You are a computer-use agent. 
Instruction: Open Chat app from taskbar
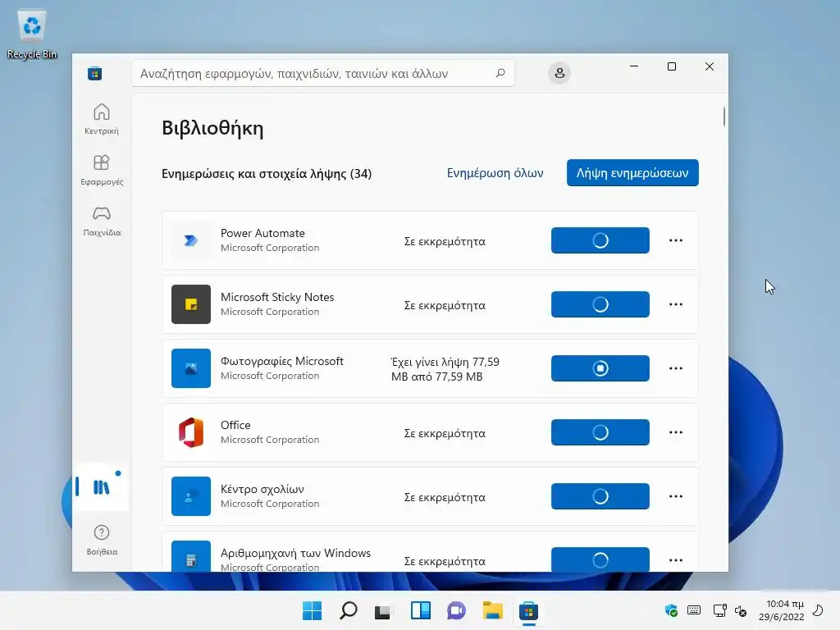[x=456, y=610]
